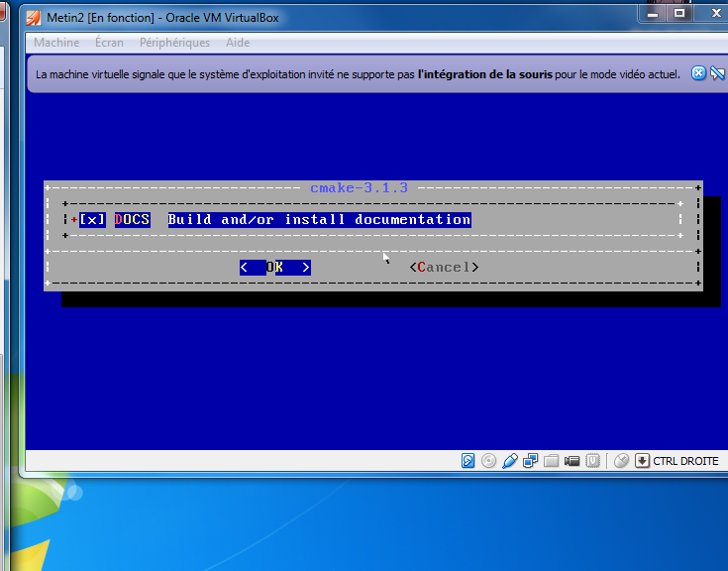
Task: Confirm with the OK button
Action: (275, 267)
